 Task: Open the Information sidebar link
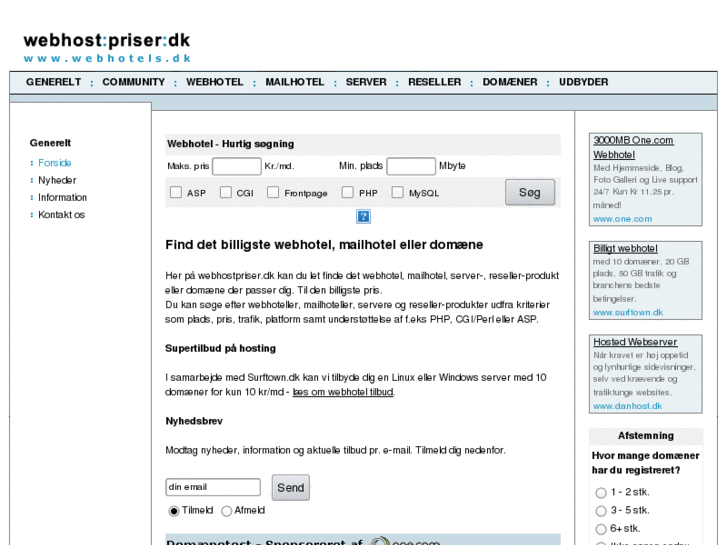coord(62,197)
